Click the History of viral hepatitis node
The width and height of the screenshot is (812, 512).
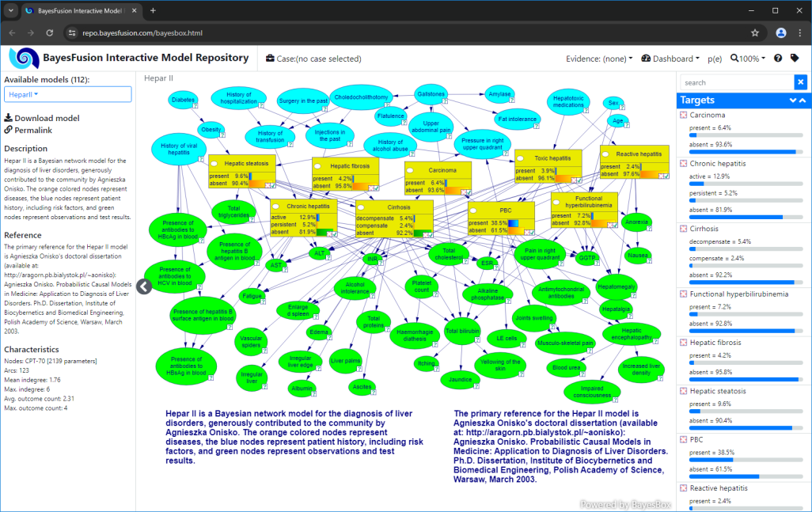179,149
